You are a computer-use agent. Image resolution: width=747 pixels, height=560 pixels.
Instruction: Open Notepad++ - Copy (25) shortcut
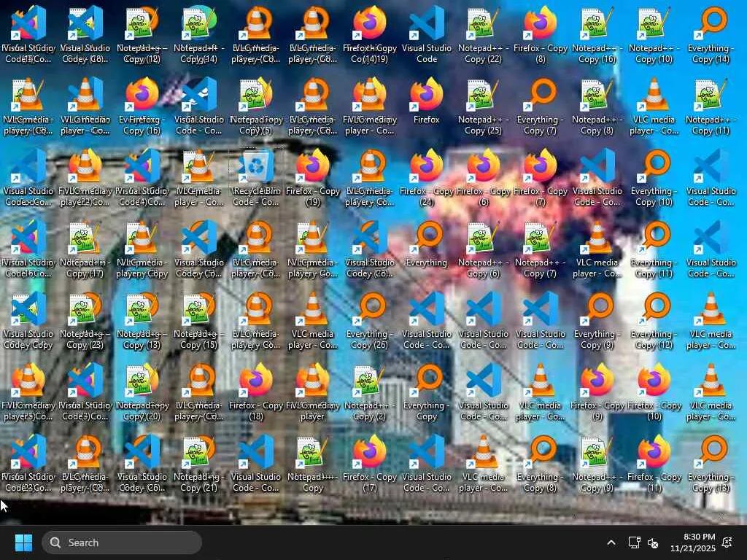(483, 106)
